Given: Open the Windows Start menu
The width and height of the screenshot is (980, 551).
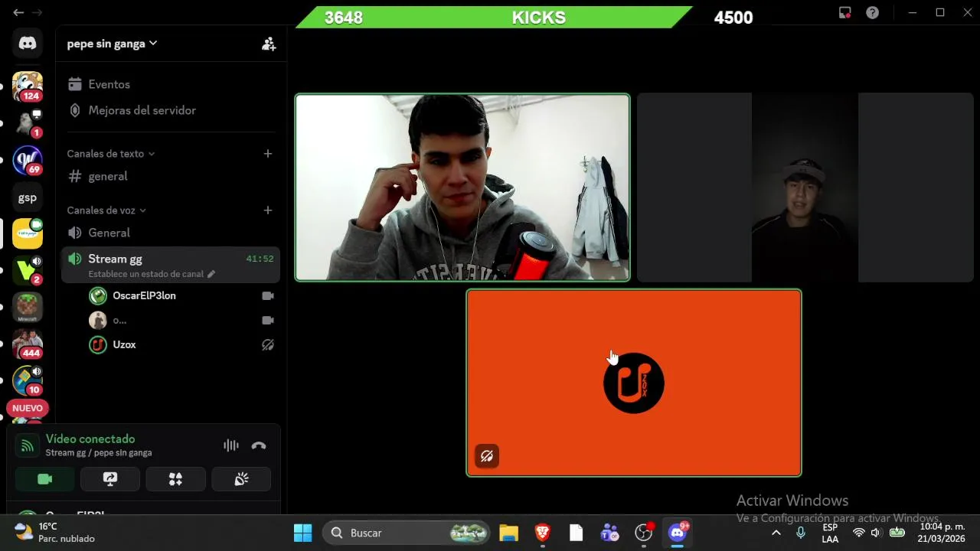Looking at the screenshot, I should click(303, 533).
